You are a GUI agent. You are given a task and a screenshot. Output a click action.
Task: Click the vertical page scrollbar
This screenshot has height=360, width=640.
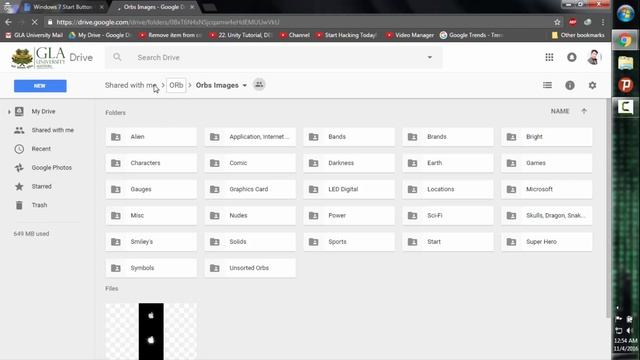(x=608, y=208)
